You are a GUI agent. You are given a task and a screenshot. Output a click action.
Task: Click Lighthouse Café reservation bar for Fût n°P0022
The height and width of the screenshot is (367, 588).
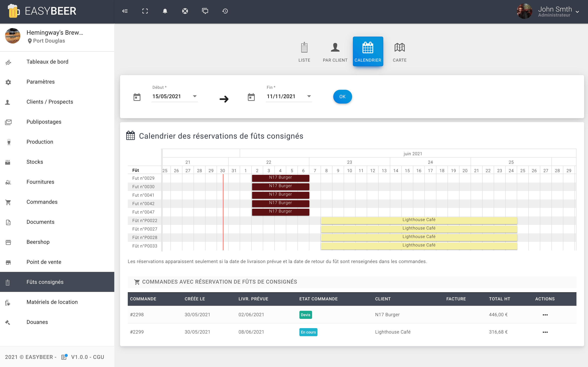pos(419,220)
